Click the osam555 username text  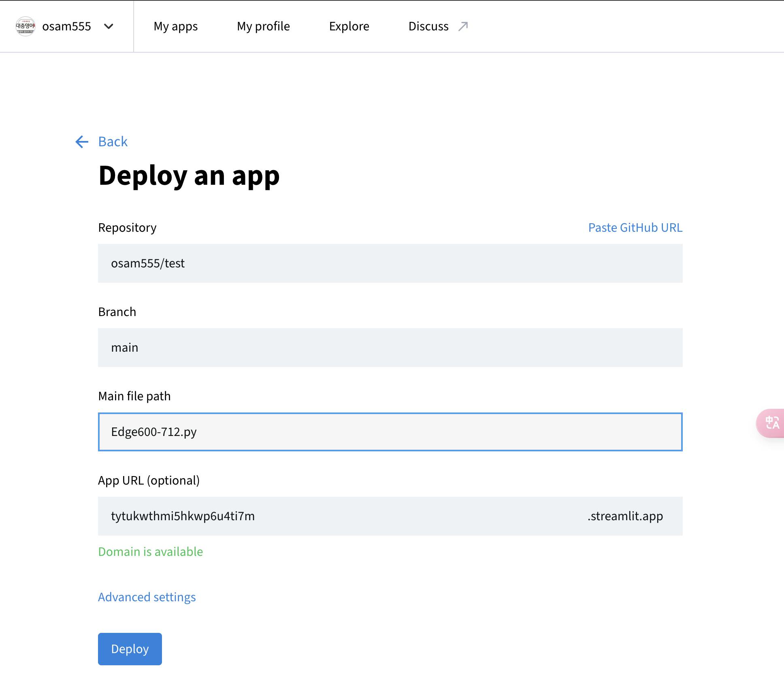(x=66, y=26)
